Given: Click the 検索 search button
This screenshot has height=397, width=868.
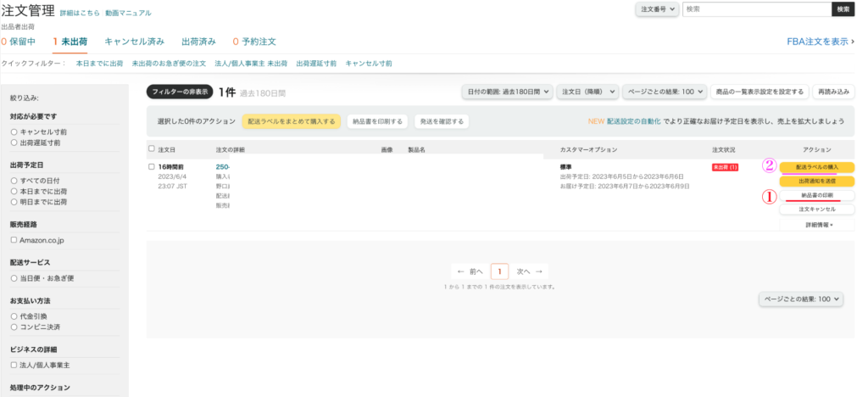Looking at the screenshot, I should point(843,8).
